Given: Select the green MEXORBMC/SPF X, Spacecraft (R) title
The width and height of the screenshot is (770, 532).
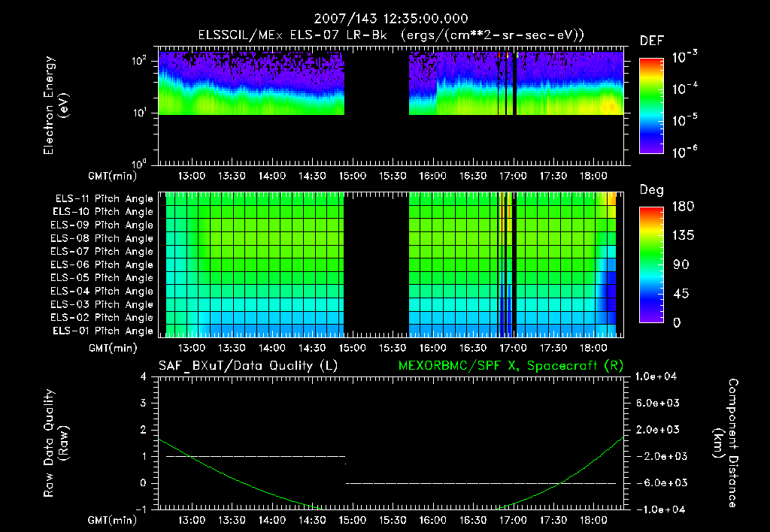Looking at the screenshot, I should point(511,366).
